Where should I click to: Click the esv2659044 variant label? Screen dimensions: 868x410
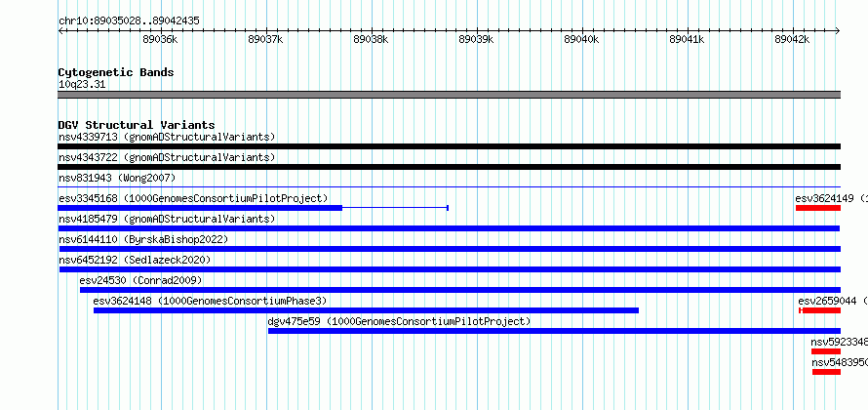833,301
